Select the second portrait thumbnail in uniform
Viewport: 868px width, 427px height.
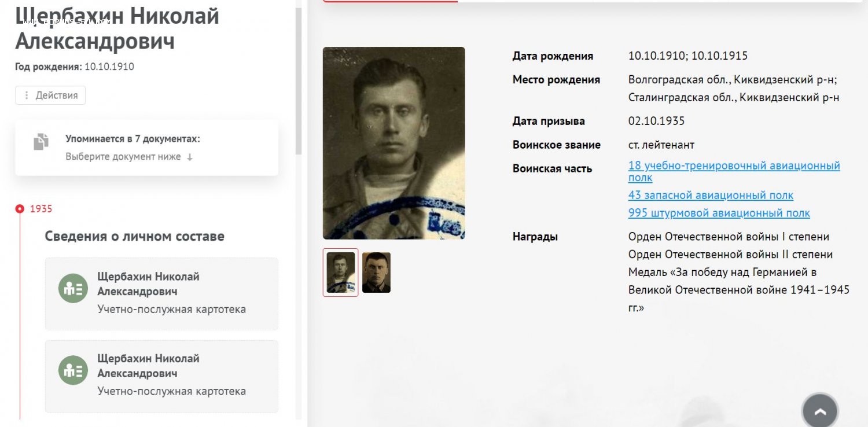(x=376, y=273)
